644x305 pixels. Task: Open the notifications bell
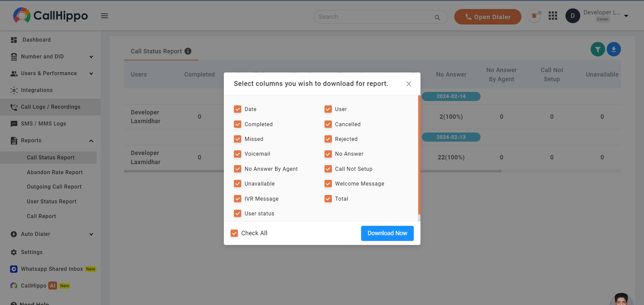point(534,16)
